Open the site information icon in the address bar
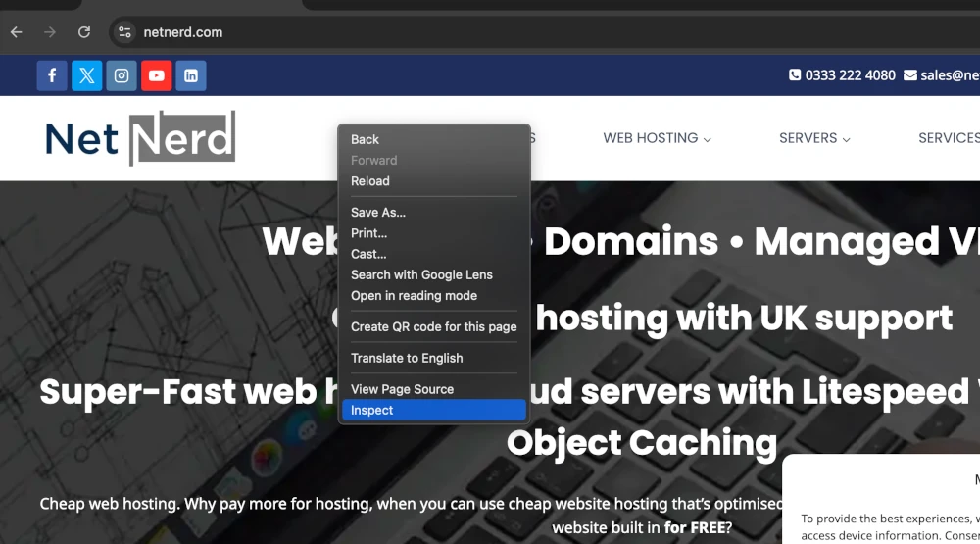 pyautogui.click(x=125, y=32)
